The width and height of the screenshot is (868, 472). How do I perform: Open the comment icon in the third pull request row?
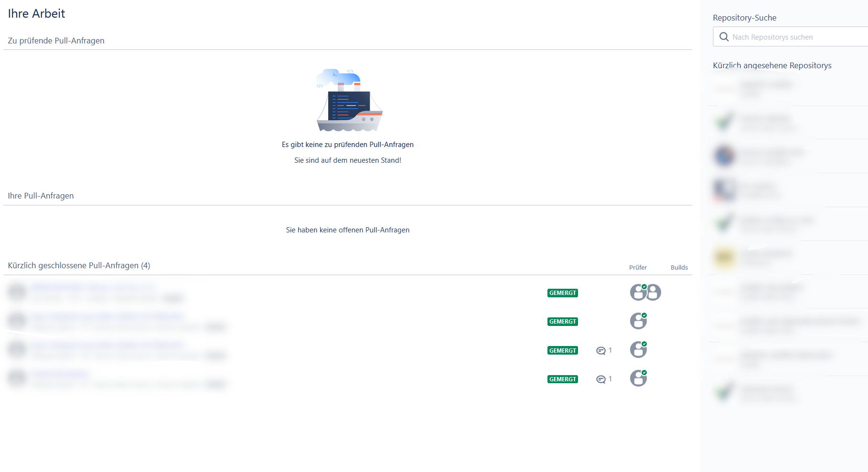pos(601,351)
